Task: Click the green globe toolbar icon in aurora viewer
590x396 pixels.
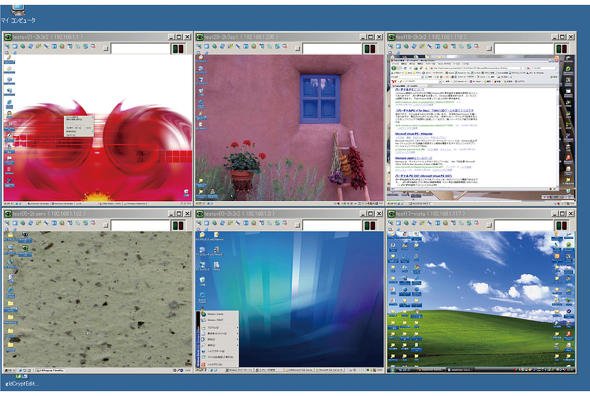Action: click(x=214, y=223)
